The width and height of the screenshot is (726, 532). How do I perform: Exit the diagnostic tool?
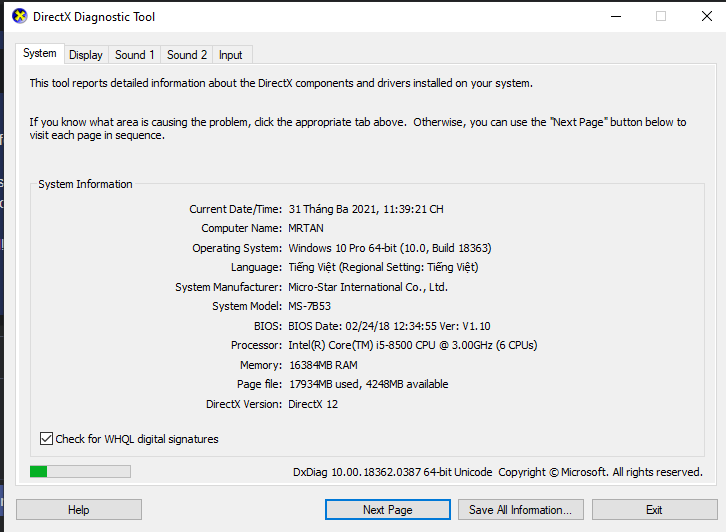[654, 509]
